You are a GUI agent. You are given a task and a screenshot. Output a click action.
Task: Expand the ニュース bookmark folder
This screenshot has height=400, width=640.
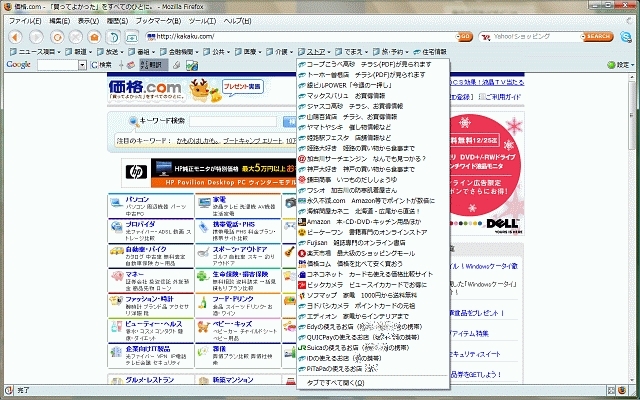pyautogui.click(x=35, y=52)
